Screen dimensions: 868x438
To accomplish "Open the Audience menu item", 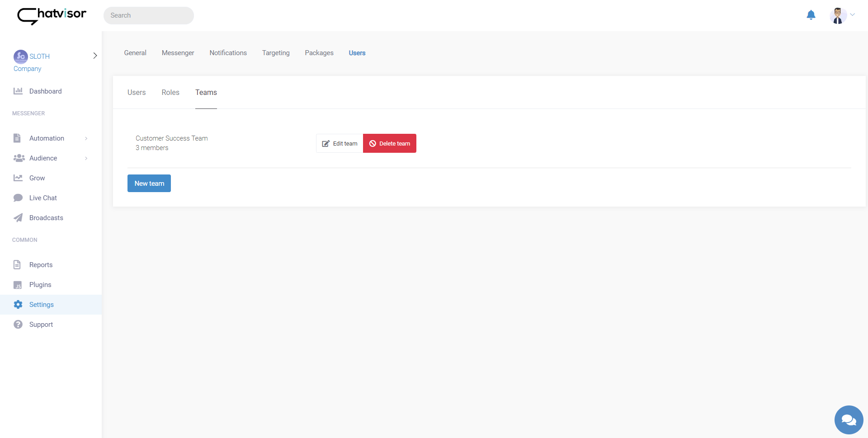I will tap(43, 158).
